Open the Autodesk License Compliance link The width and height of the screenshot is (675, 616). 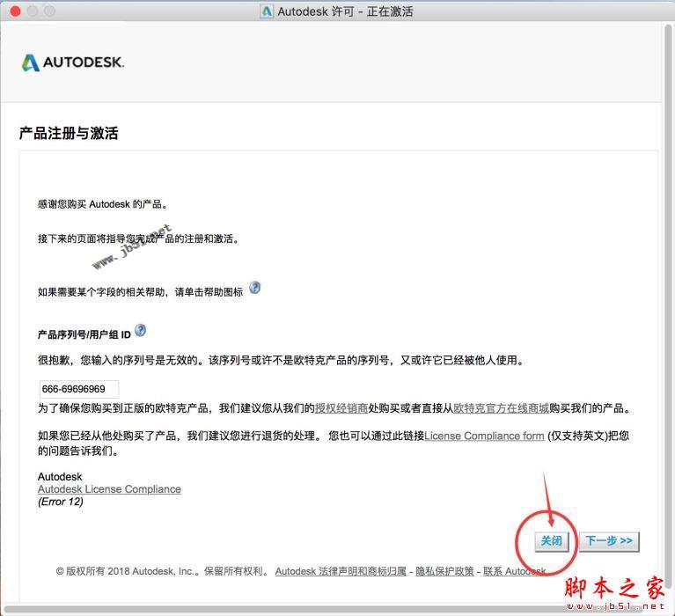point(109,489)
